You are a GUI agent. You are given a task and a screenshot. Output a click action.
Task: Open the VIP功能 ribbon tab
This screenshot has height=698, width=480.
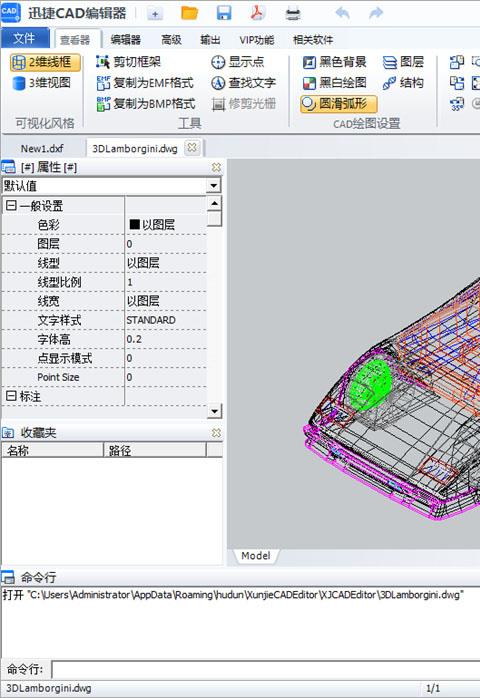(256, 40)
